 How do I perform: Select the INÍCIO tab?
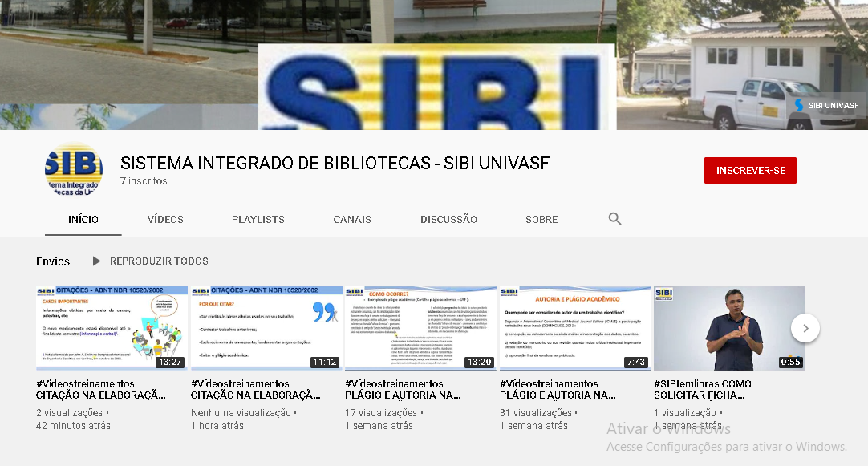click(x=83, y=219)
